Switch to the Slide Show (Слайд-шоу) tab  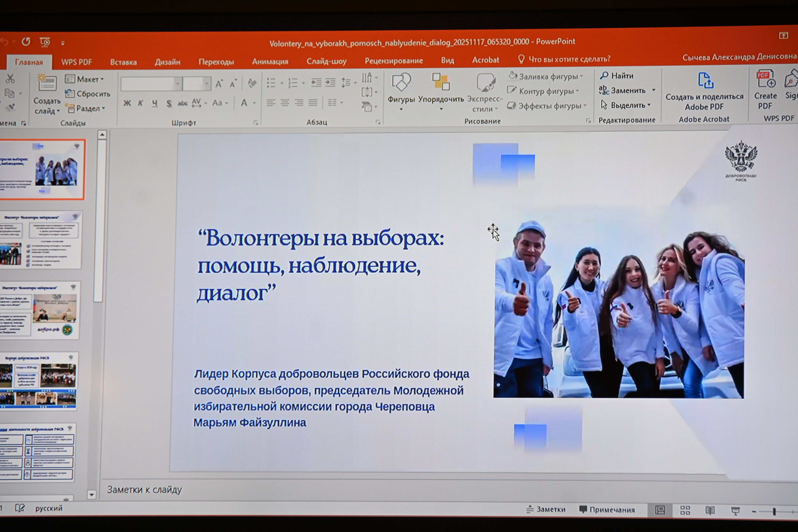(326, 61)
